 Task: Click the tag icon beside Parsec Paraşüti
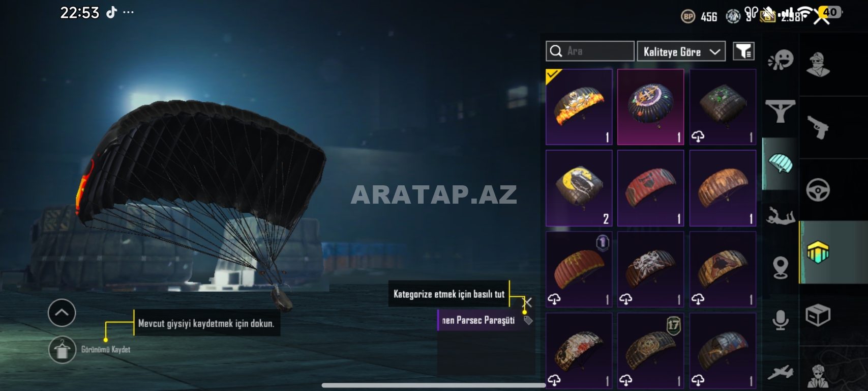(528, 320)
